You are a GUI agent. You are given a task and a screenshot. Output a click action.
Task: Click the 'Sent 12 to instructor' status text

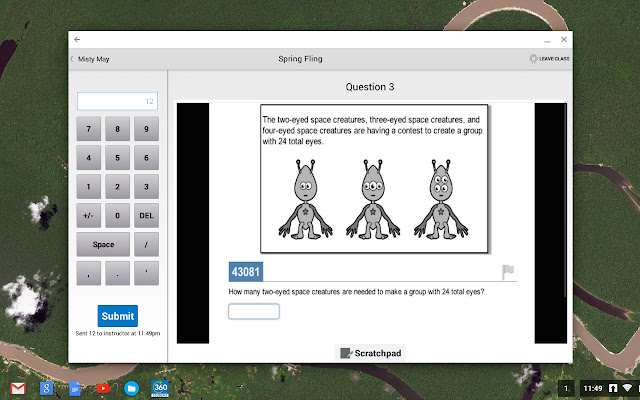[x=118, y=333]
